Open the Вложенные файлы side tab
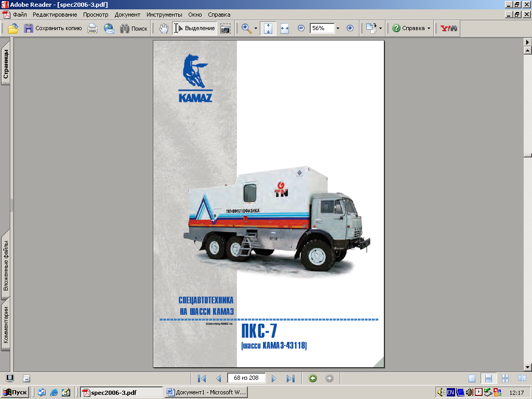532x399 pixels. 6,265
